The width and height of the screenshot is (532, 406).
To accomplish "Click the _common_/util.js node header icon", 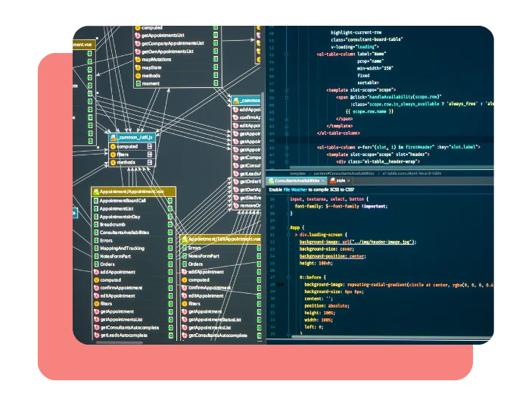I will coord(113,138).
